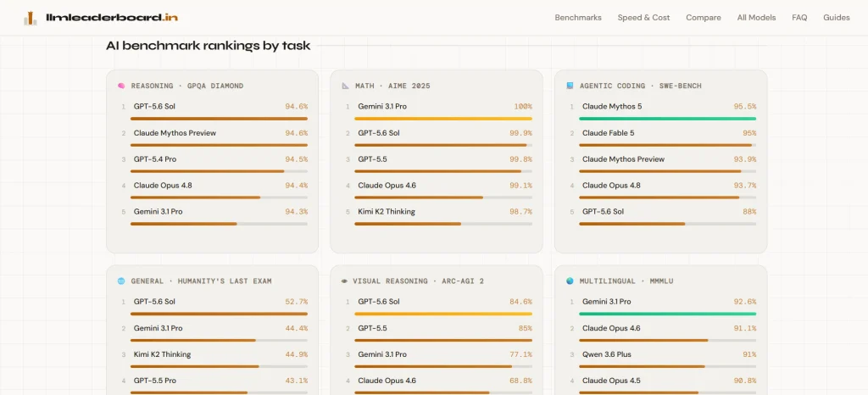The height and width of the screenshot is (395, 868).
Task: Select Gemini 3.1 Pro in Humanity's Last Exam card
Action: point(158,328)
